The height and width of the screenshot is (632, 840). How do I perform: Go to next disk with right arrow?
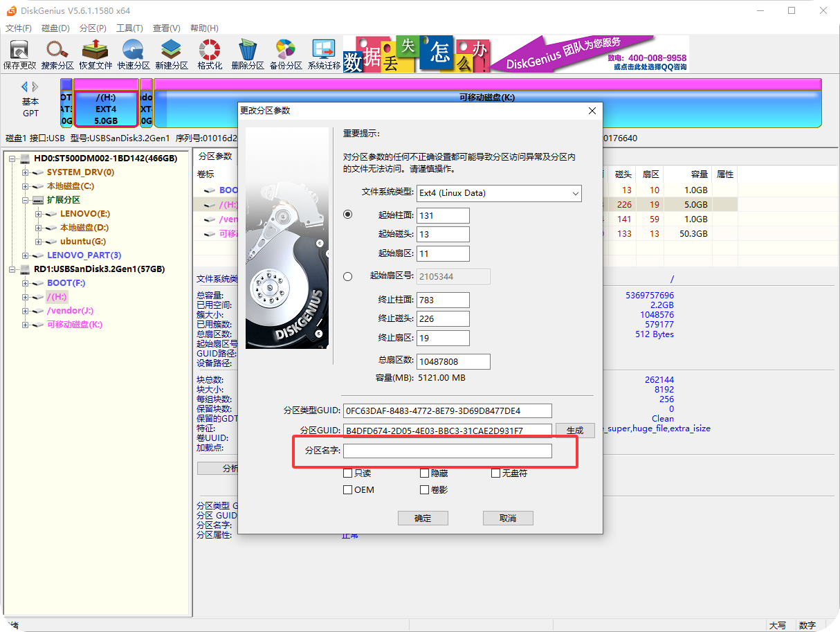[35, 87]
